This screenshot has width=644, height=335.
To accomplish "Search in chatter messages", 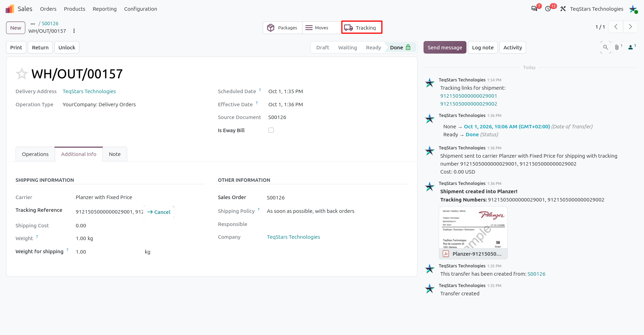I will pos(605,47).
